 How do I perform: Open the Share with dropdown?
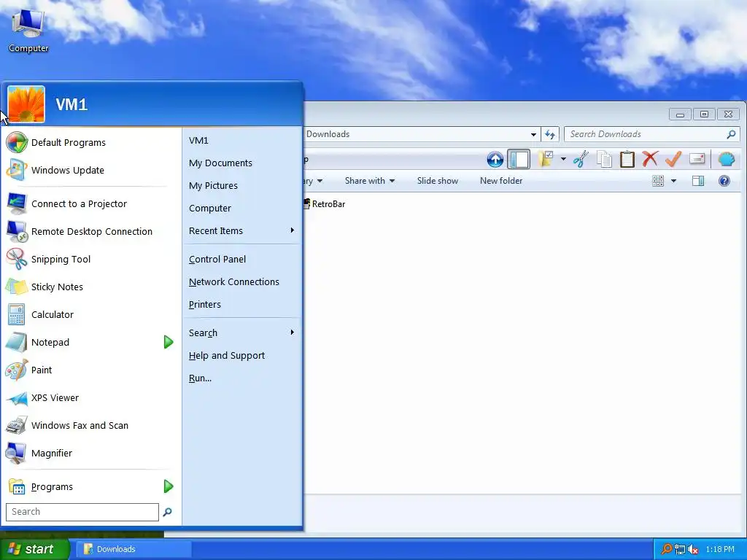point(370,181)
